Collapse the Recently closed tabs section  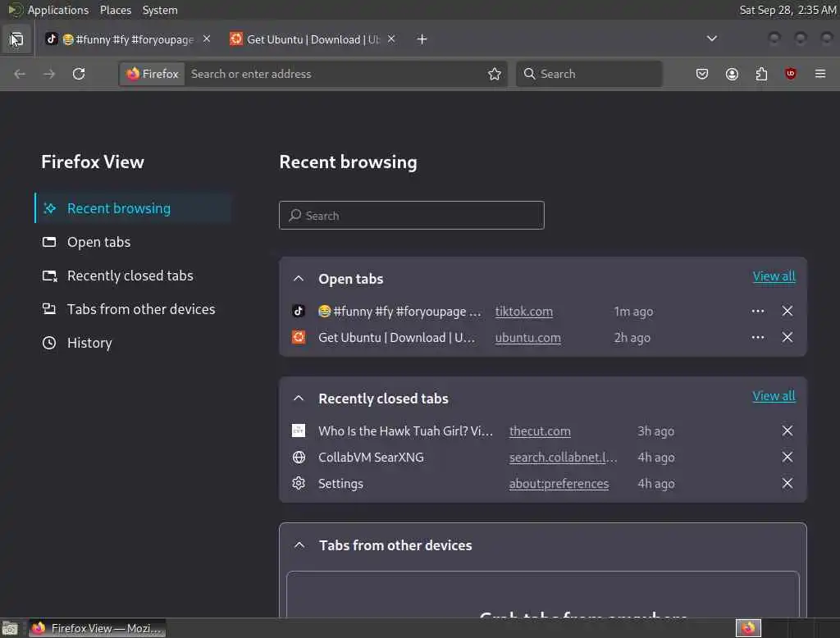[x=299, y=399]
